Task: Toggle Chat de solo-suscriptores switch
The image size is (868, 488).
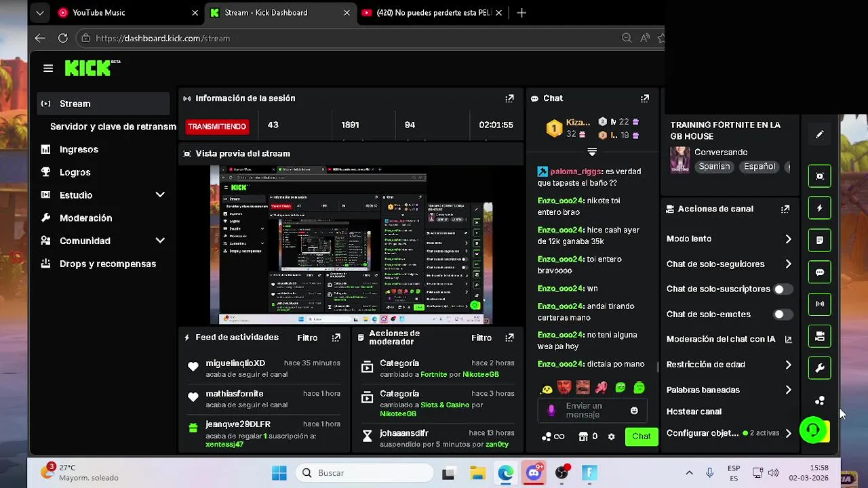Action: pyautogui.click(x=783, y=289)
